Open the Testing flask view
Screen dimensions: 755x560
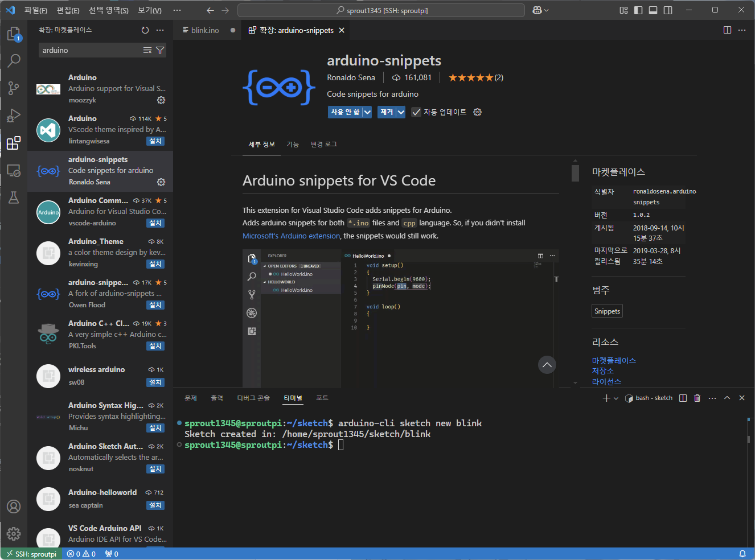14,197
